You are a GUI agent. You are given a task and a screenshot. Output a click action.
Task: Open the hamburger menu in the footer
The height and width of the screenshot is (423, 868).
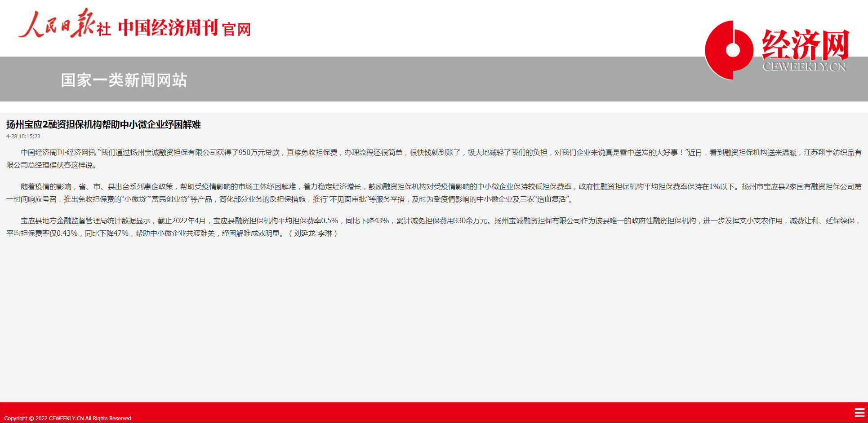[859, 413]
